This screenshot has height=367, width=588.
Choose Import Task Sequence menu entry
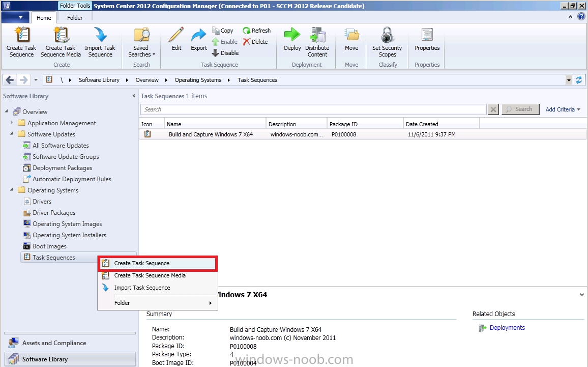[x=158, y=288]
